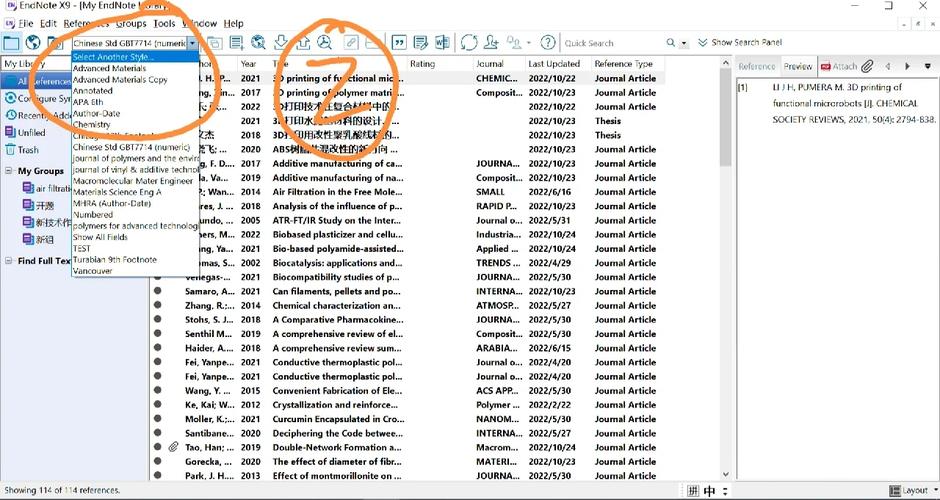
Task: Expand the Show Search Panel chevron
Action: tap(703, 43)
